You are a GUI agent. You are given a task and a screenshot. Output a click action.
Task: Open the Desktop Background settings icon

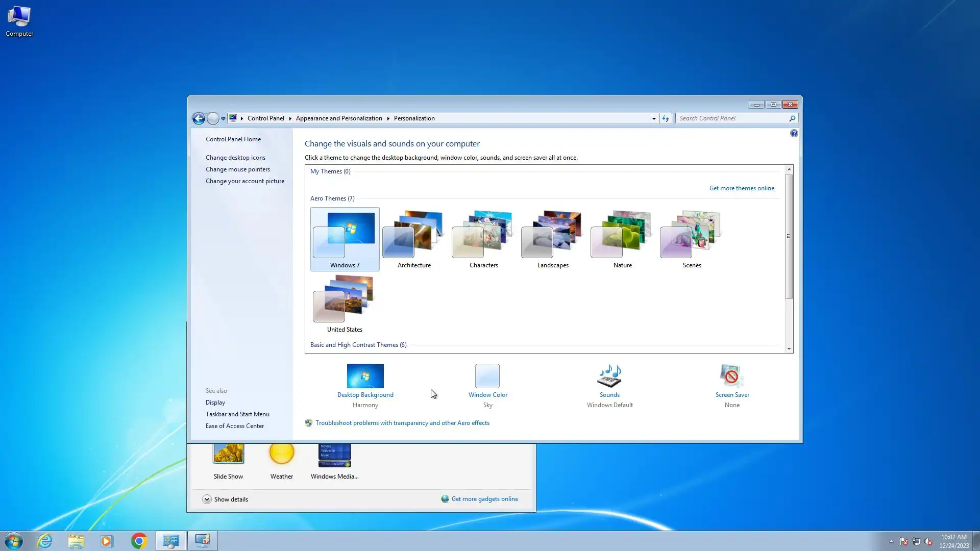[x=365, y=376]
